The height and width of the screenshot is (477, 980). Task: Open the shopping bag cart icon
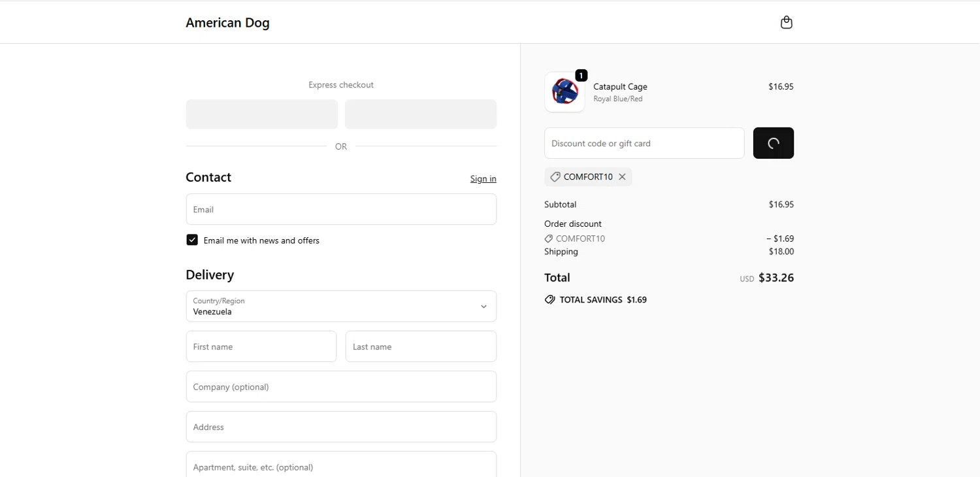coord(787,22)
